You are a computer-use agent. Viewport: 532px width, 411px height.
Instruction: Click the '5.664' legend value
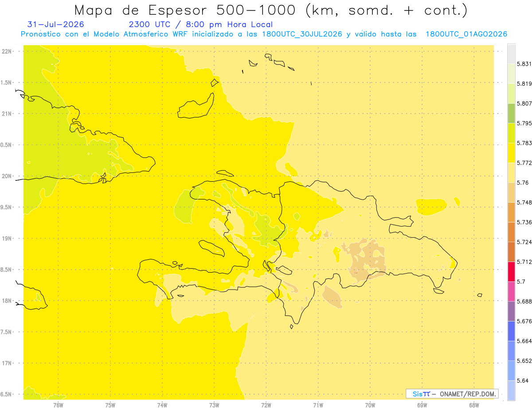pos(524,341)
